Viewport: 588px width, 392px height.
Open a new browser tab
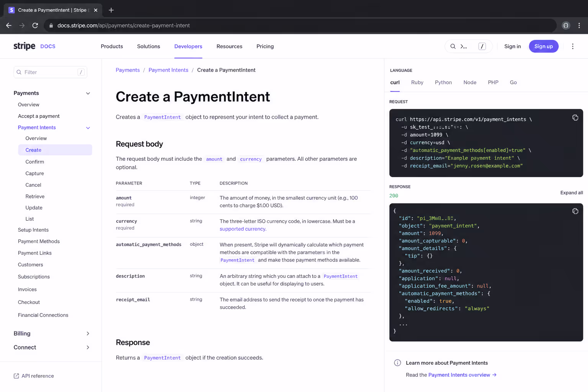pos(111,10)
